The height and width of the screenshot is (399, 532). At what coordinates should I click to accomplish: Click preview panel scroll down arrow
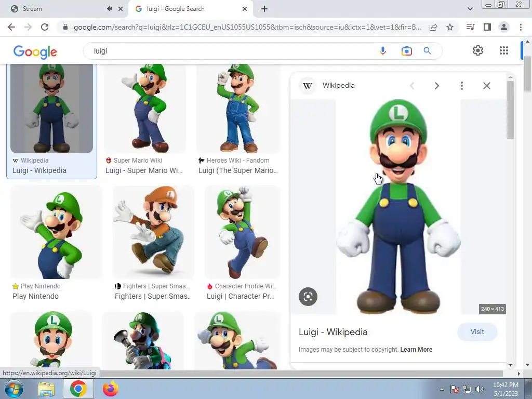510,365
